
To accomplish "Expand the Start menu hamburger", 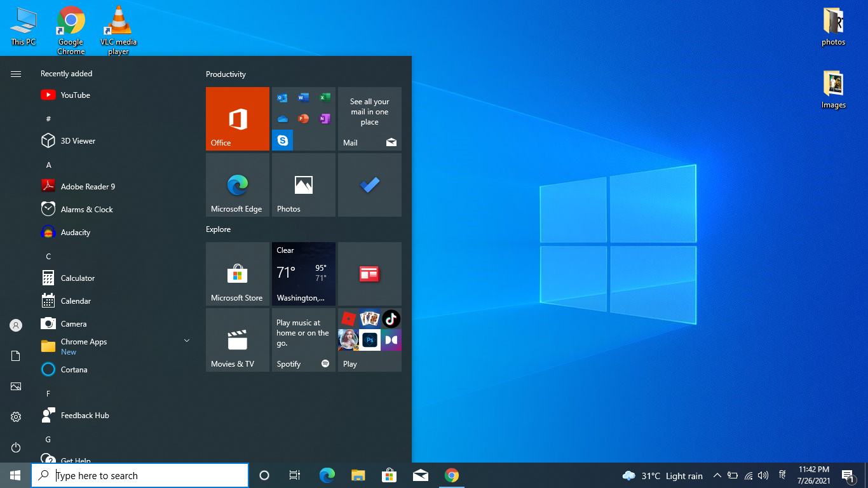I will click(16, 74).
